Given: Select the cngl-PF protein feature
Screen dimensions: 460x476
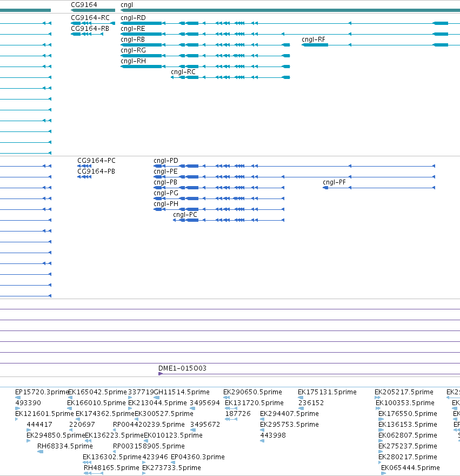Looking at the screenshot, I should [379, 188].
